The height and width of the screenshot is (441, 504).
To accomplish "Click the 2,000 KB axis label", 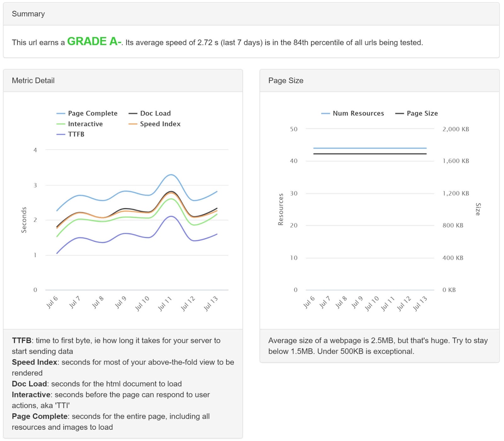I will (x=455, y=129).
